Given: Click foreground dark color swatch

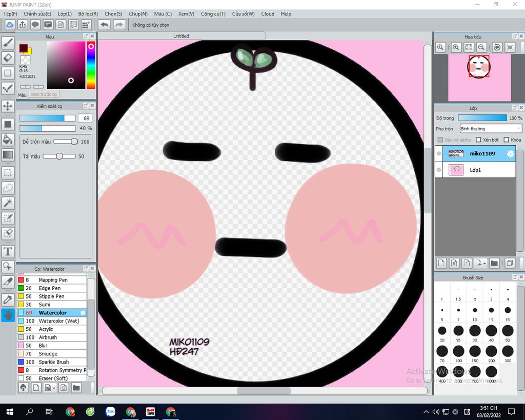Looking at the screenshot, I should (23, 48).
